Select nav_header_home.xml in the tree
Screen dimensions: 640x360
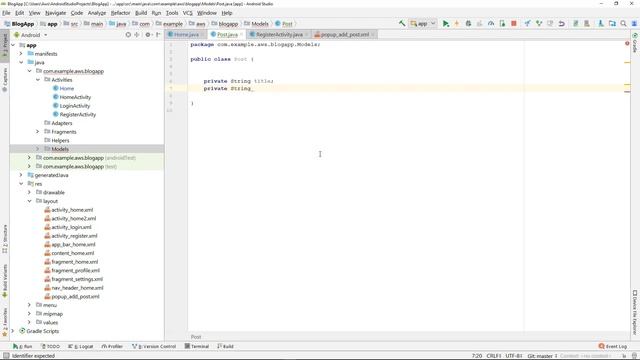coord(74,288)
